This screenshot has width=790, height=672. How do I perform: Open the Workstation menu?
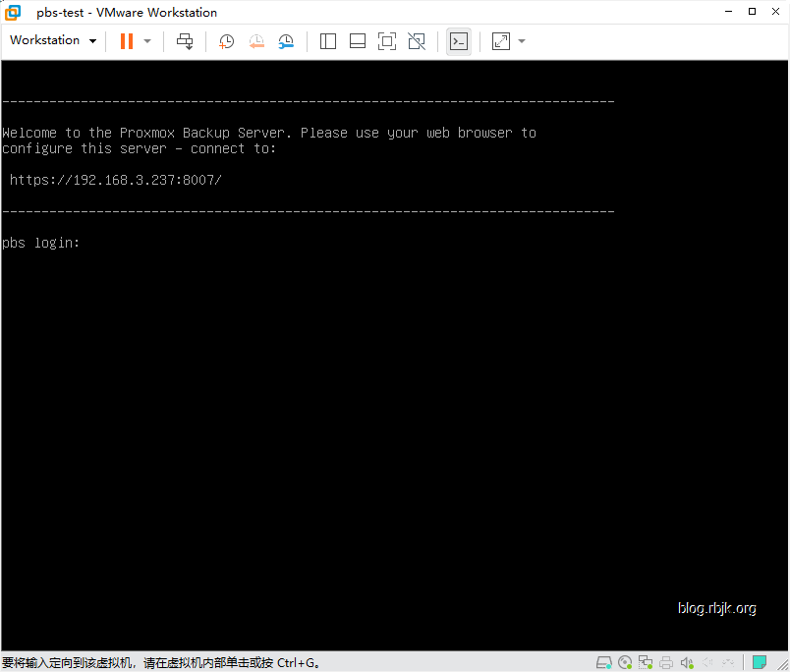[x=53, y=40]
